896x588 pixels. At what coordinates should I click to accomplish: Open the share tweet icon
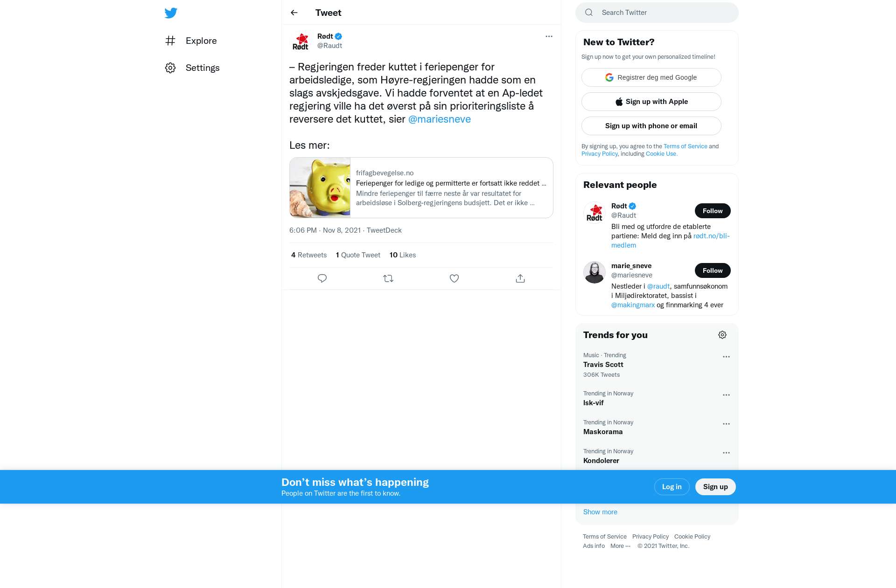[x=520, y=278]
